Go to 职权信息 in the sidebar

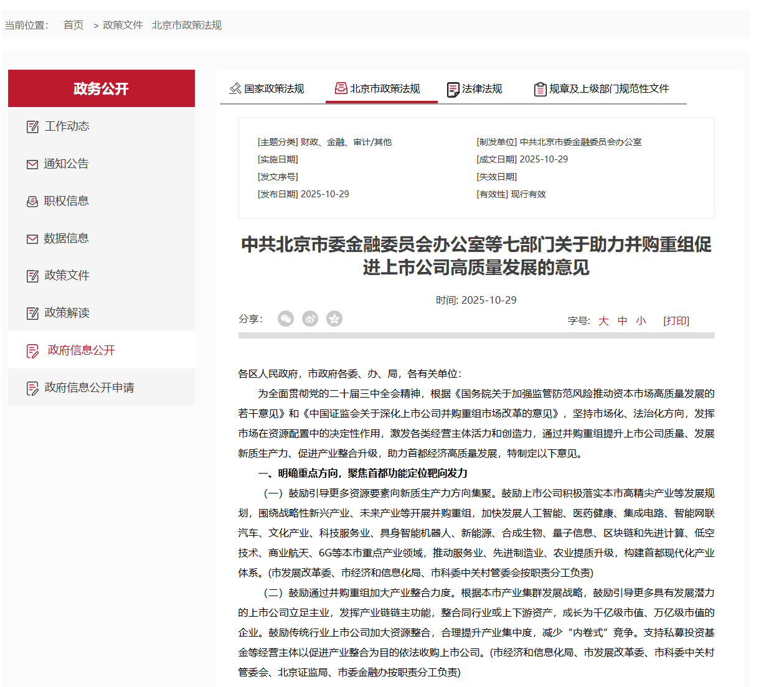(x=102, y=201)
